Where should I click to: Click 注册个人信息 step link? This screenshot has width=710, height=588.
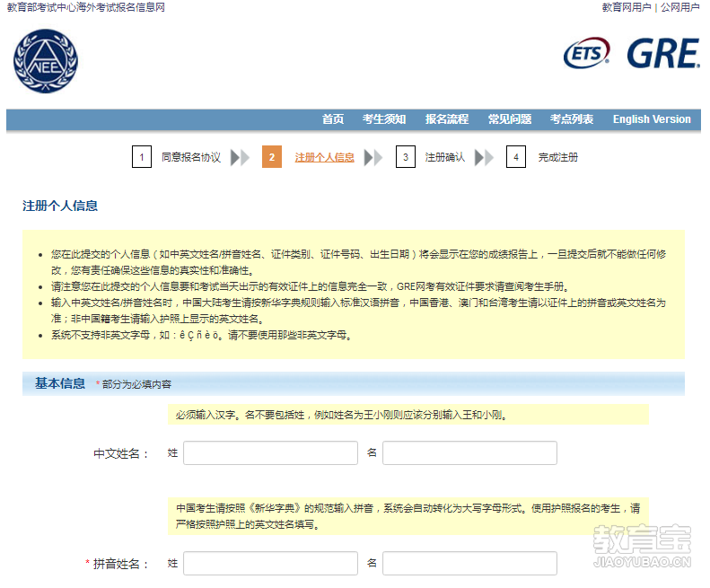coord(325,158)
